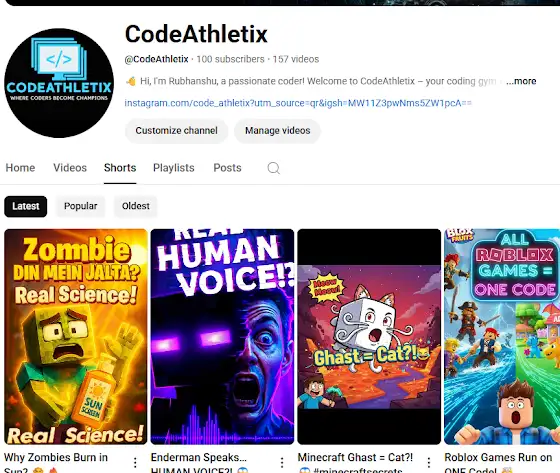Open three-dot menu for Enderman Speaks short

tap(282, 463)
